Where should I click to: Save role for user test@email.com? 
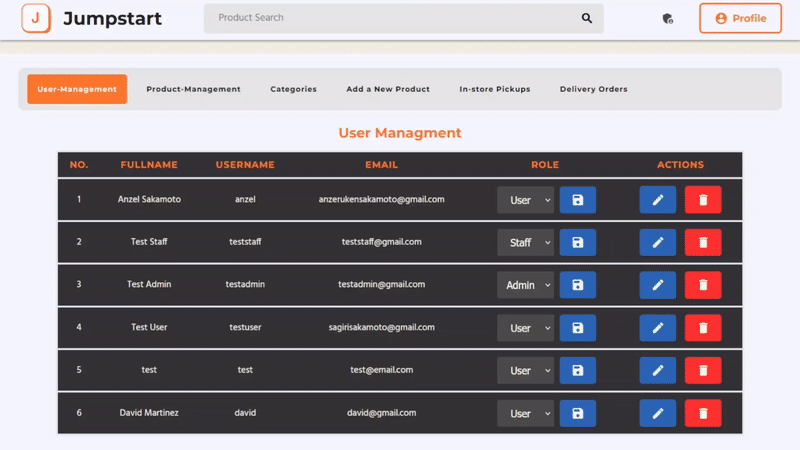click(578, 370)
